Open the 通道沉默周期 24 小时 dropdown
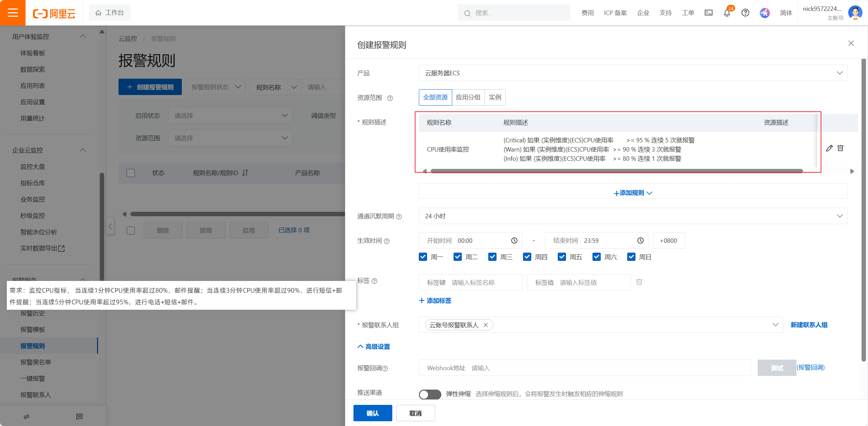 (633, 216)
